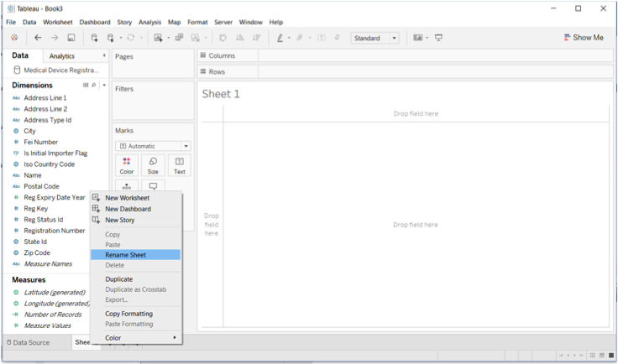Click the New Worksheet toolbar icon

[158, 38]
